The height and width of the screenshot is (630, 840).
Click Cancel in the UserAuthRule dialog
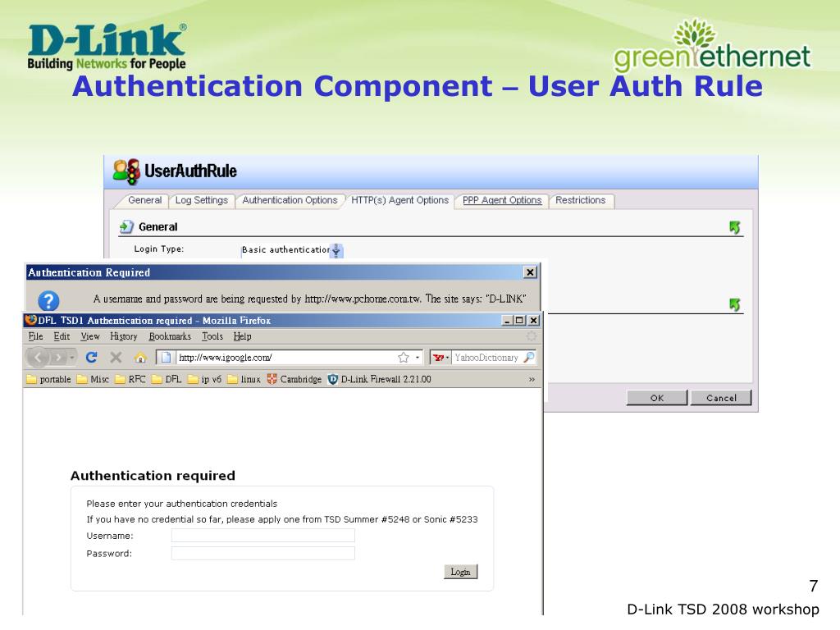(721, 398)
